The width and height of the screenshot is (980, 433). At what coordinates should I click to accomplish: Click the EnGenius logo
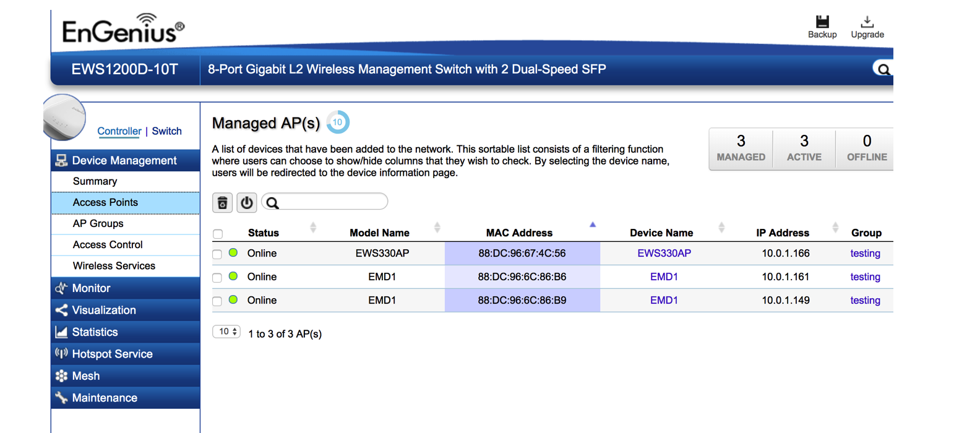tap(124, 28)
